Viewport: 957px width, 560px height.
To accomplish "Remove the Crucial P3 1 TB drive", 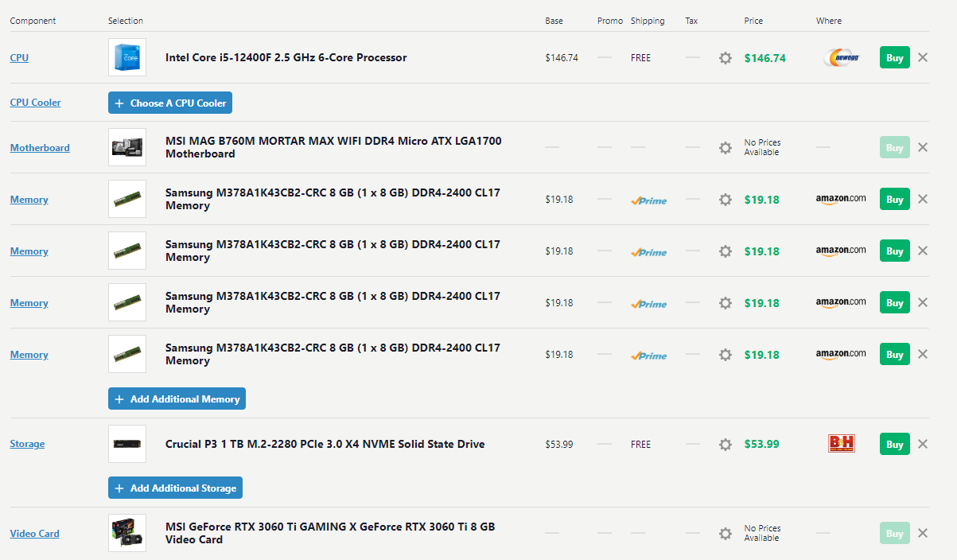I will 923,444.
